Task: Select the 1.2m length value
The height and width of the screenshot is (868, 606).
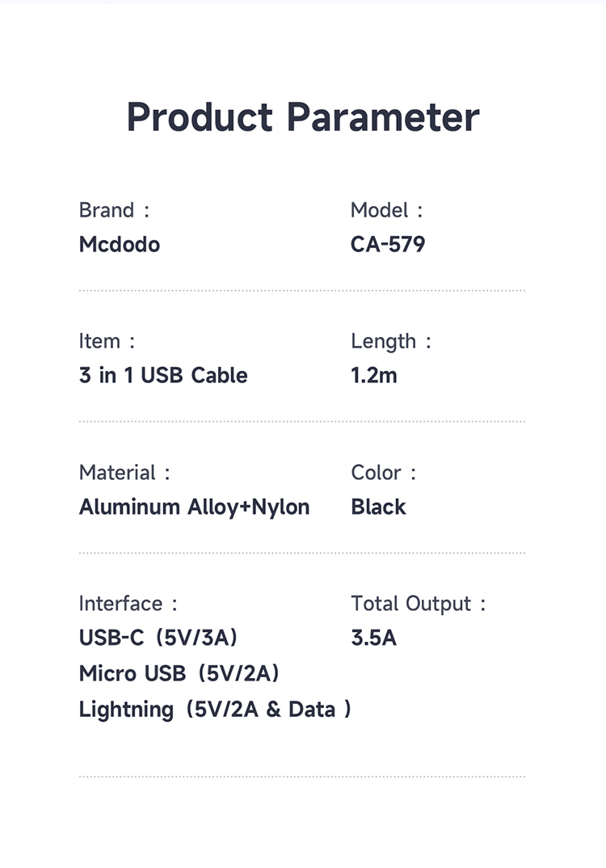Action: pos(374,375)
